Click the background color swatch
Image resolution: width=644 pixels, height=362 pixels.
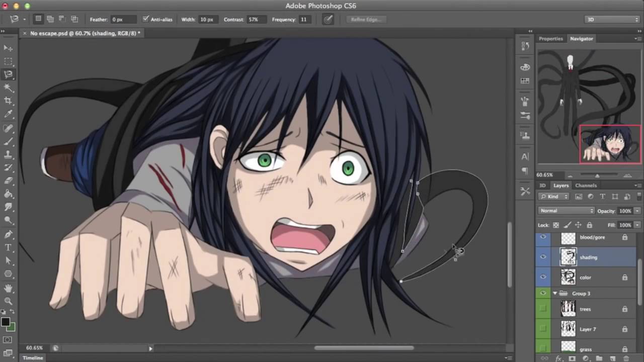pos(11,327)
